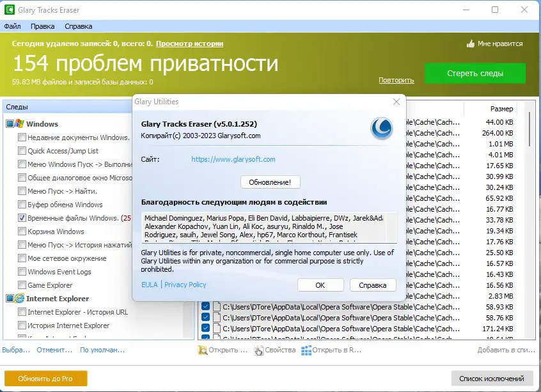Screen dimensions: 541x392
Task: Select Мое сетевое окружение tree item
Action: (67, 258)
